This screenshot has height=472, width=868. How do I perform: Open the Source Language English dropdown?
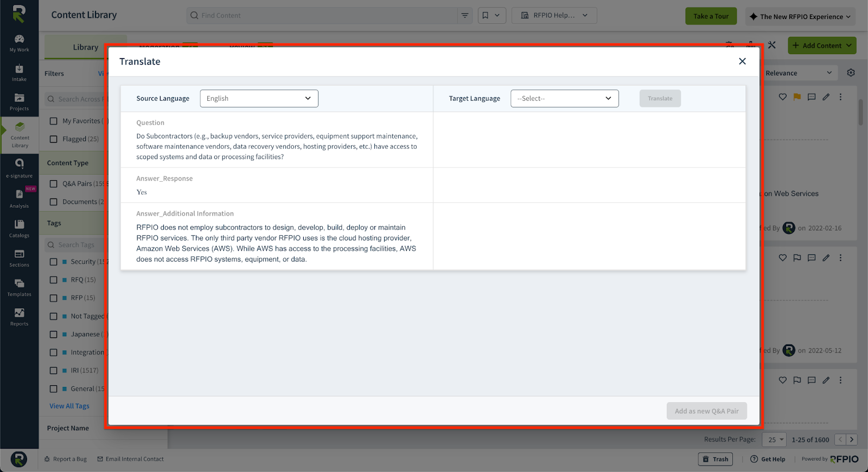click(x=259, y=98)
